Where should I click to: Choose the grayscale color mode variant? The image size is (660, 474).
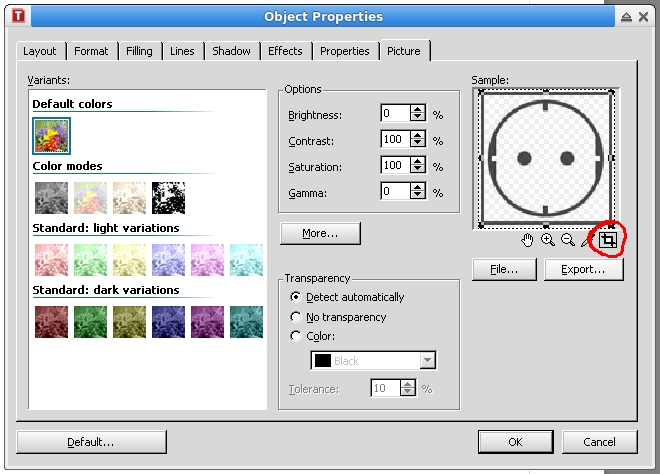(52, 197)
